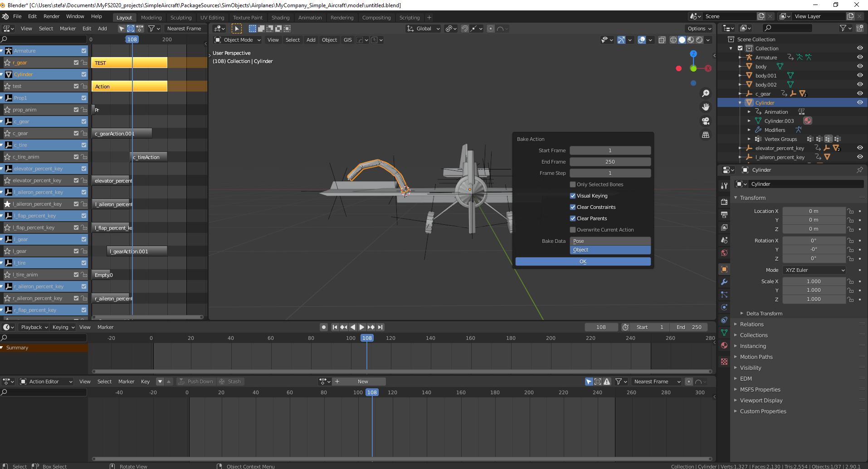Image resolution: width=868 pixels, height=469 pixels.
Task: Click the current frame field showing 108
Action: [x=601, y=327]
